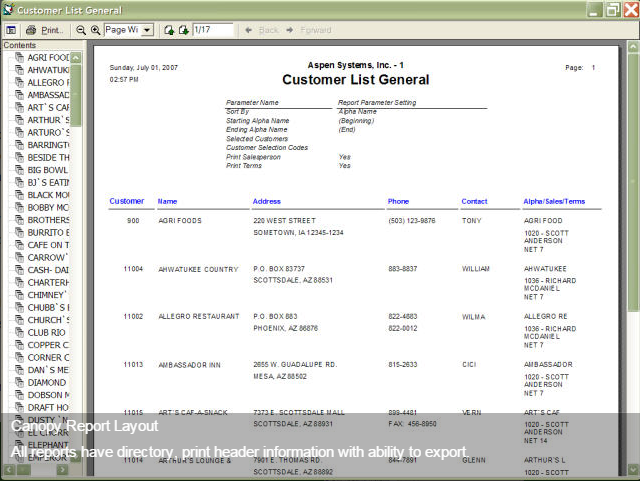Click contact name WILLIAM
The image size is (640, 481).
(x=476, y=269)
